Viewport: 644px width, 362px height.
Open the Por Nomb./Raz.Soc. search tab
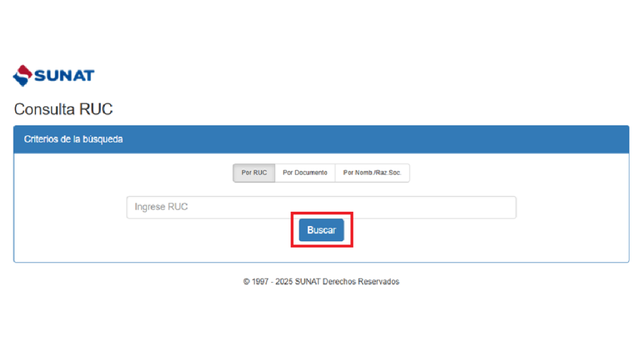point(372,173)
